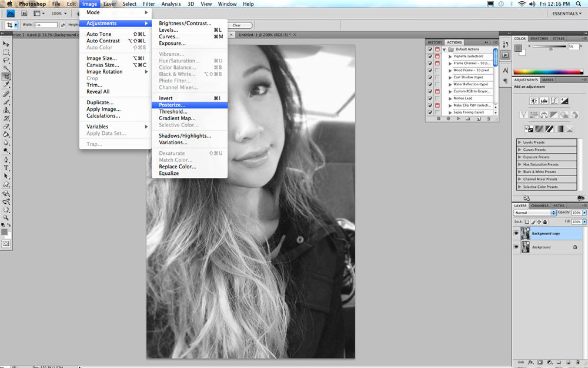Open the Filter menu
Screen dimensions: 588x368
click(x=149, y=4)
